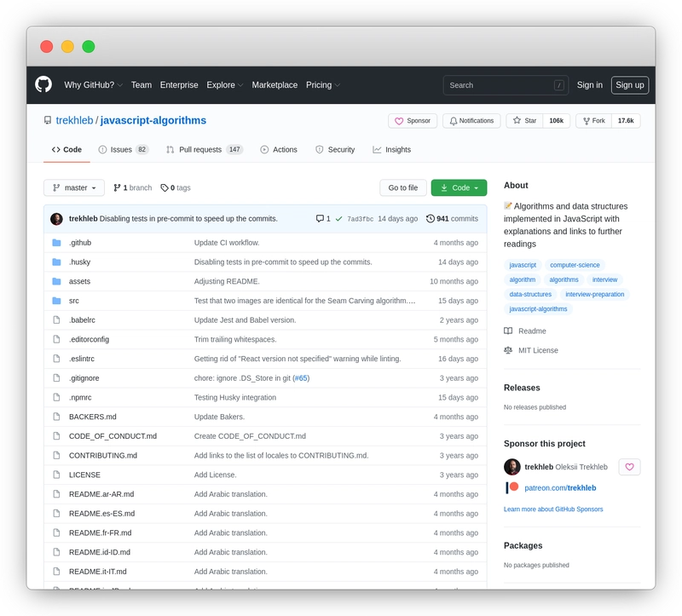This screenshot has width=682, height=616.
Task: Star the repository
Action: coord(524,121)
